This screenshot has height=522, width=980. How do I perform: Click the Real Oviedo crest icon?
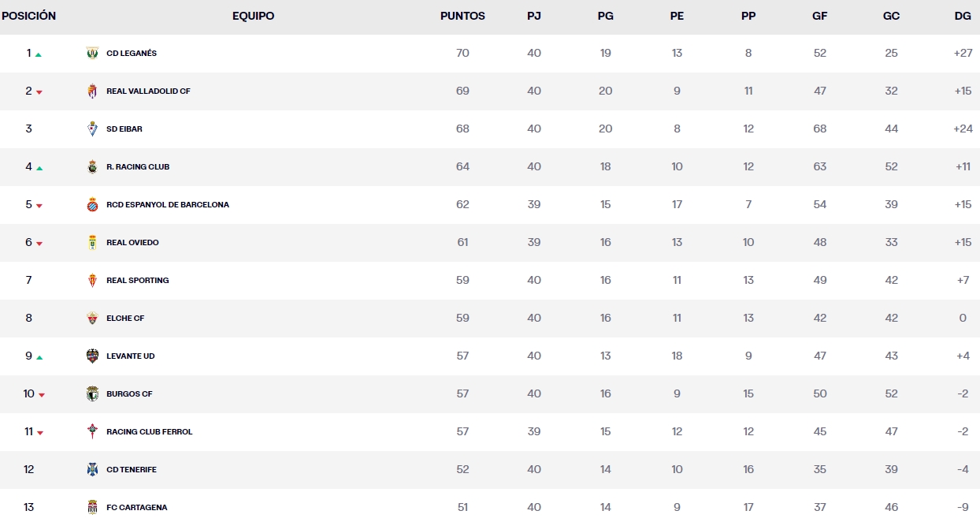(x=92, y=243)
